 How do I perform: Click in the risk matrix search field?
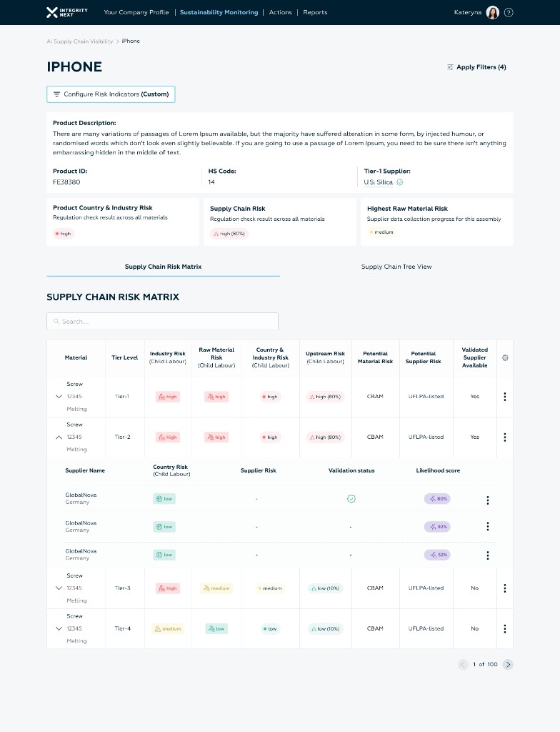pyautogui.click(x=162, y=321)
